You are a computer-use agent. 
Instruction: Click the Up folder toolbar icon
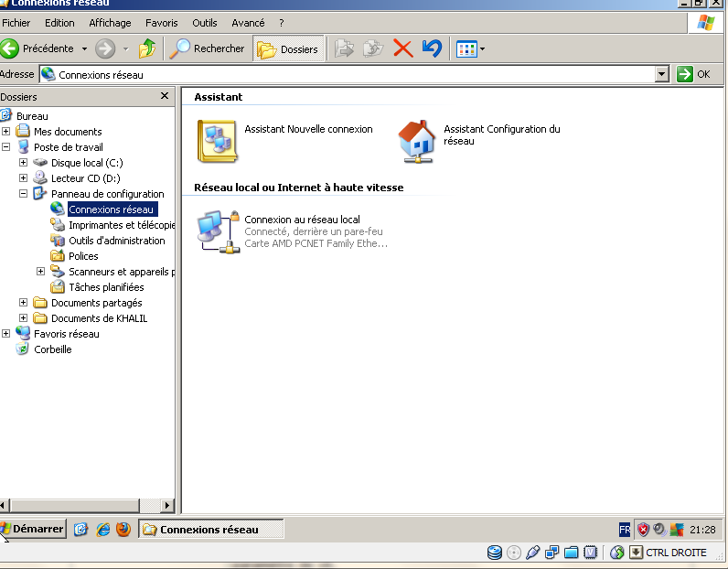(146, 48)
